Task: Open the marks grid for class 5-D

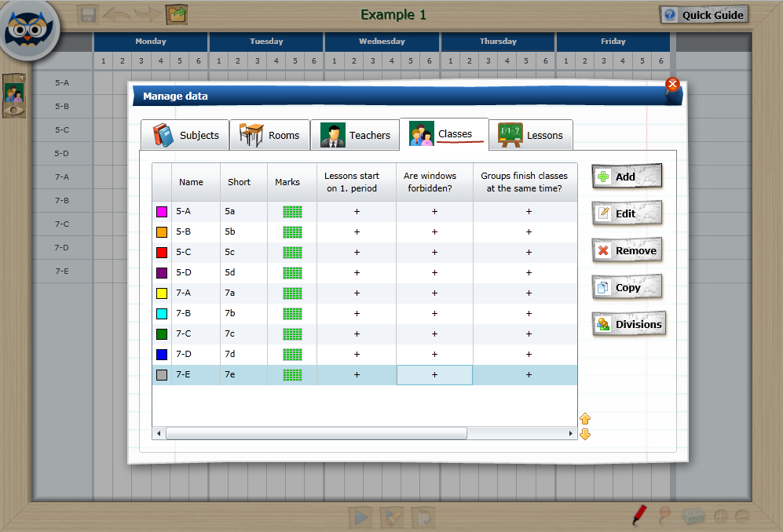Action: click(293, 273)
